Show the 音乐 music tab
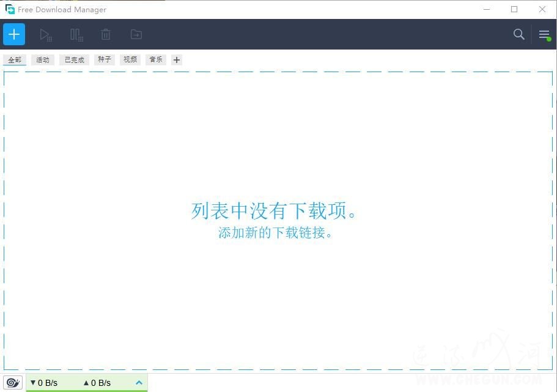The height and width of the screenshot is (392, 557). tap(155, 59)
